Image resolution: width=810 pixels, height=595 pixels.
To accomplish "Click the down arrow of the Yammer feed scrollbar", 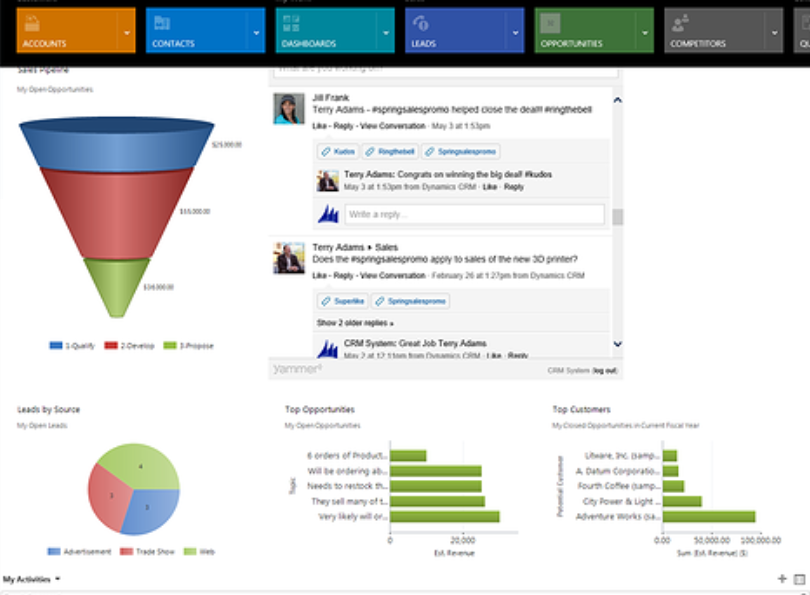I will point(617,343).
